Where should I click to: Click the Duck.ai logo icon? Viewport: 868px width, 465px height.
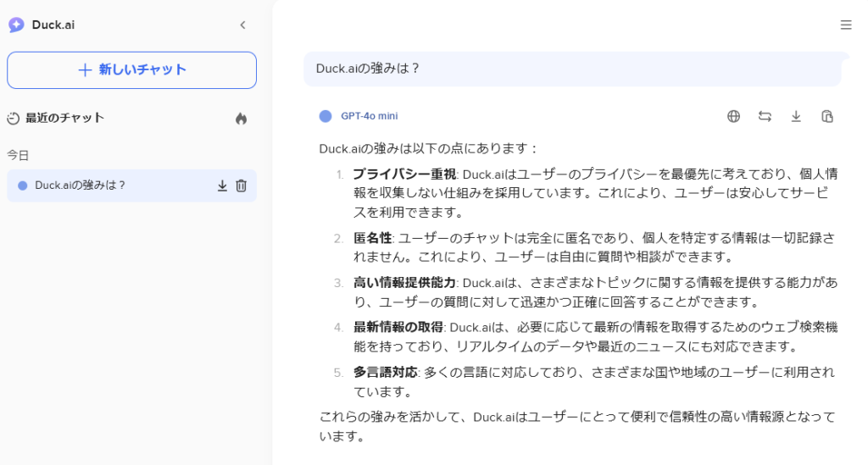coord(17,25)
